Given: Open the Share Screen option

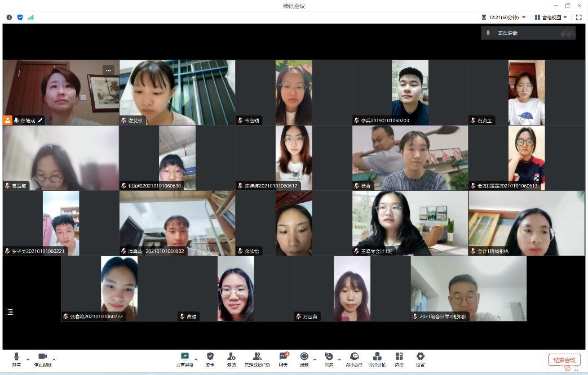Looking at the screenshot, I should pos(184,359).
